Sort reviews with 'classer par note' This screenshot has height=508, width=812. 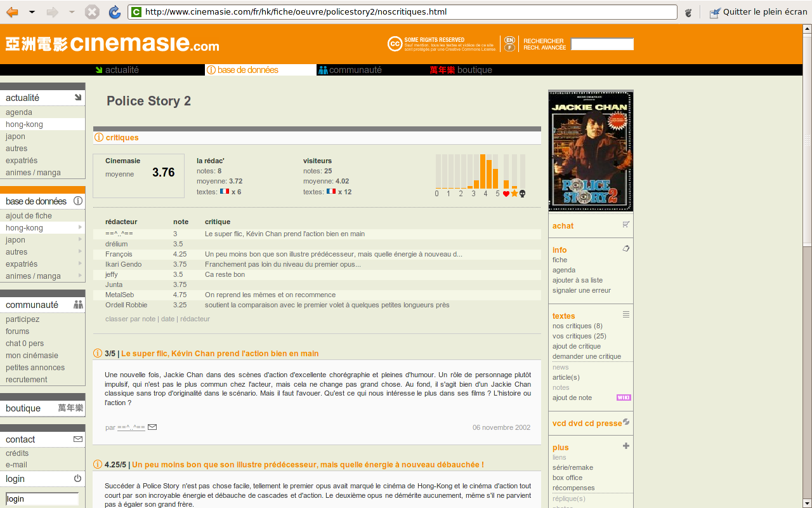[x=130, y=319]
